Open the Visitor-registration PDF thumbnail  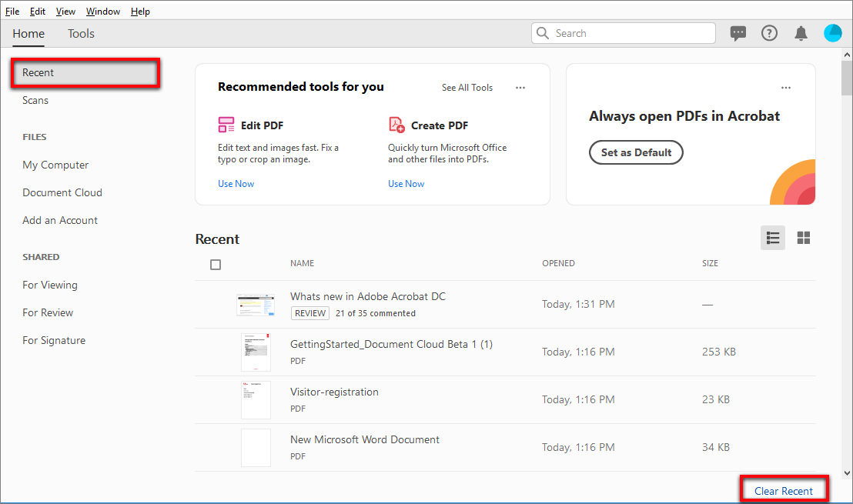[x=256, y=400]
